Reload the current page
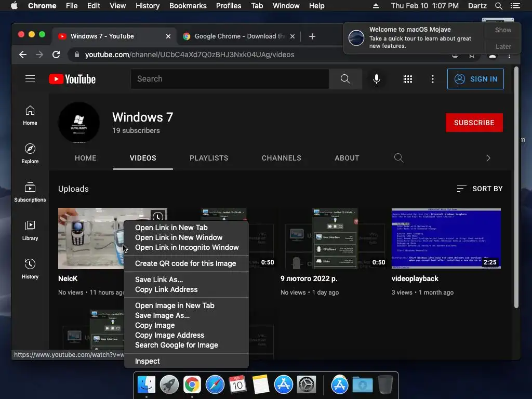The width and height of the screenshot is (532, 399). [56, 55]
